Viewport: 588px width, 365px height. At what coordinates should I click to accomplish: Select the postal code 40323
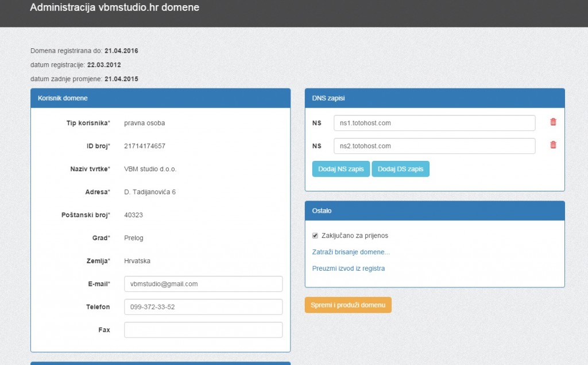133,215
